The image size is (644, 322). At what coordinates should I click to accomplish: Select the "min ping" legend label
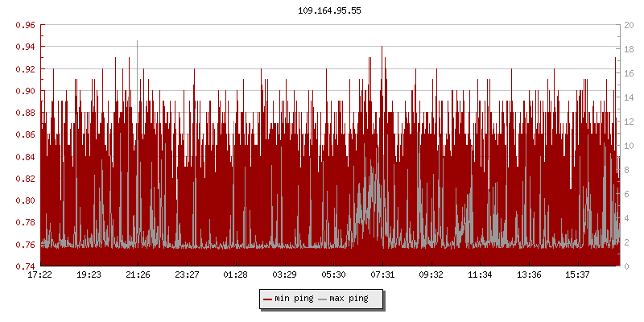point(294,299)
